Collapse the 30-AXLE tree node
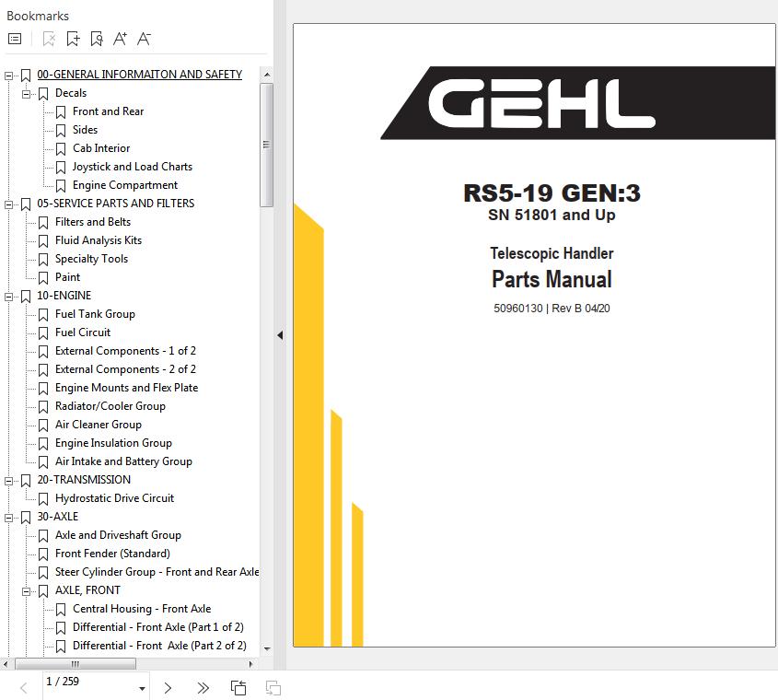This screenshot has height=700, width=778. tap(8, 518)
